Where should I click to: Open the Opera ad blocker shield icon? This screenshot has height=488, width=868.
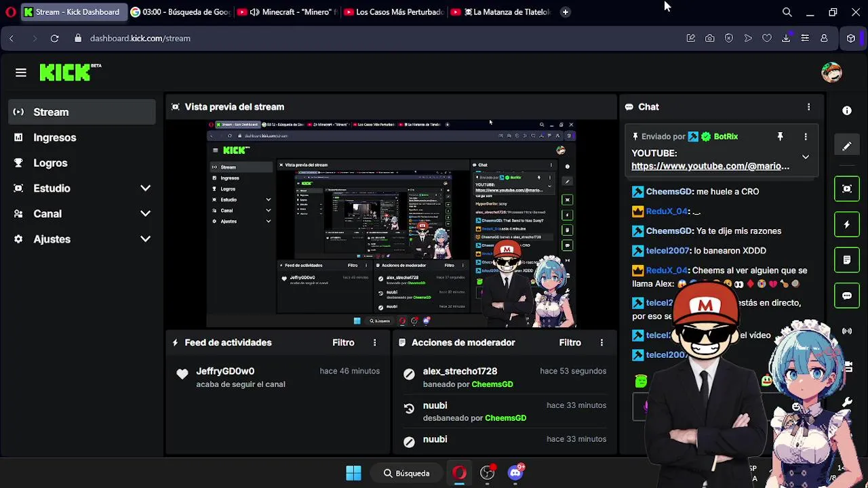(x=729, y=39)
